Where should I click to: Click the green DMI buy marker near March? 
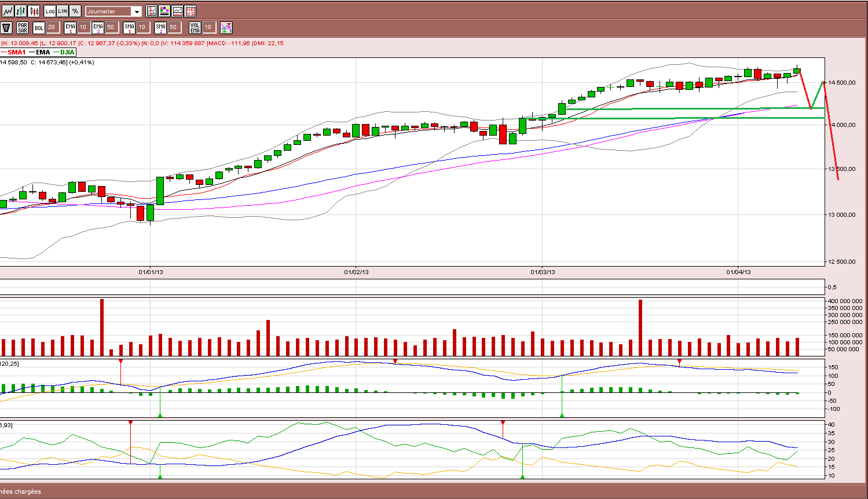point(522,476)
